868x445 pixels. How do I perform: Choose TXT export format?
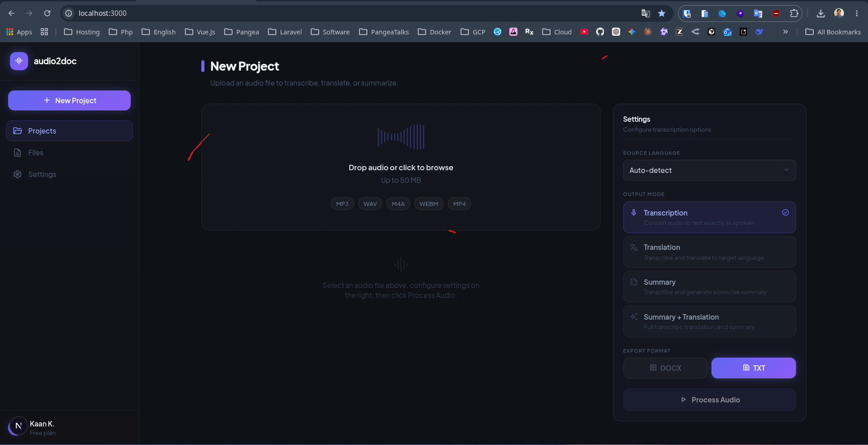[x=754, y=368]
